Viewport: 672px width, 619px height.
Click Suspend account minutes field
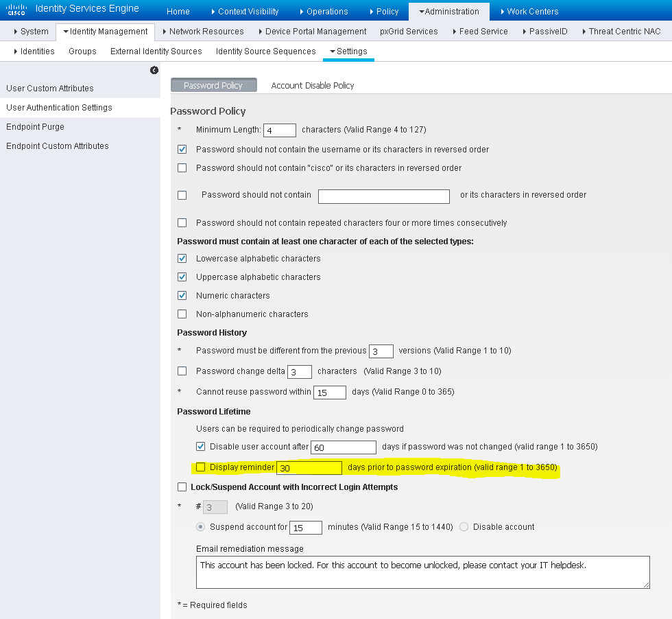click(306, 528)
